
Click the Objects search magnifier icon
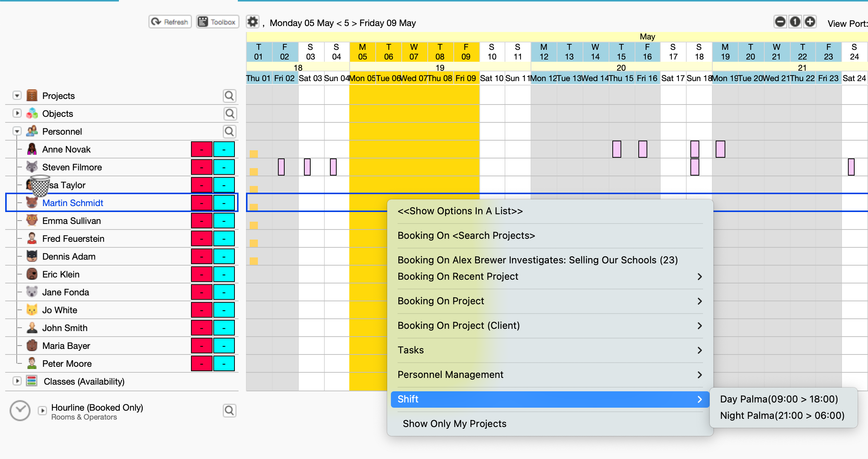[230, 114]
